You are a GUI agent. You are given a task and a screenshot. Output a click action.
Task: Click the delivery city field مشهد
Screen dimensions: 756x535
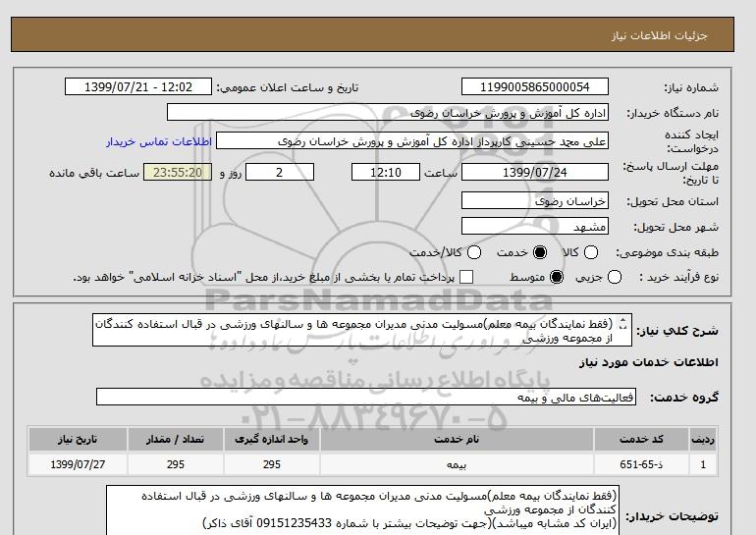coord(535,227)
